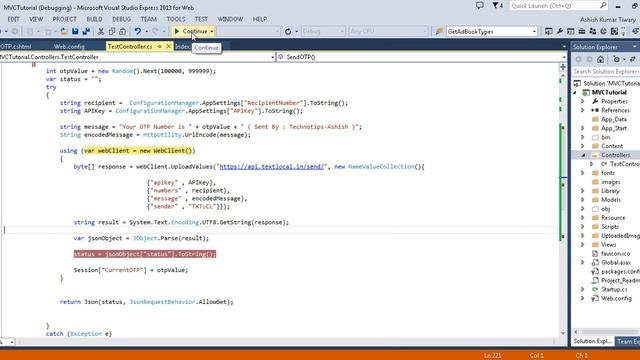
Task: Open the WINDOW menu
Action: 230,19
